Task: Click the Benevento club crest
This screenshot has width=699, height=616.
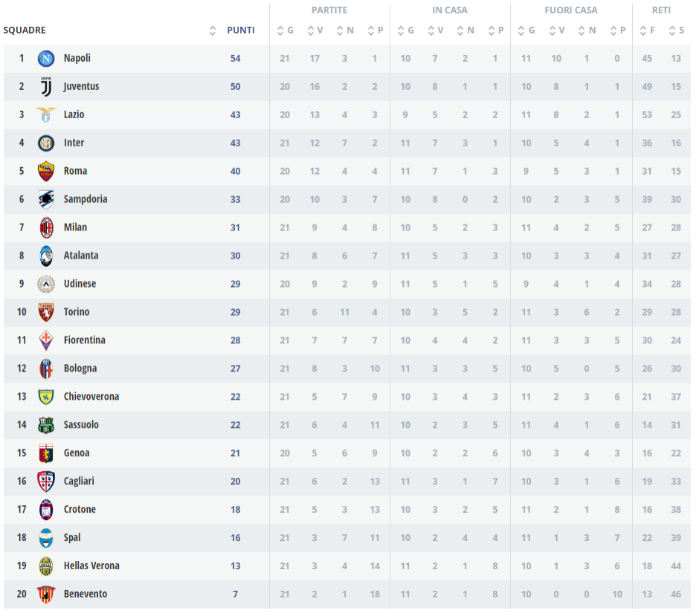Action: point(46,594)
